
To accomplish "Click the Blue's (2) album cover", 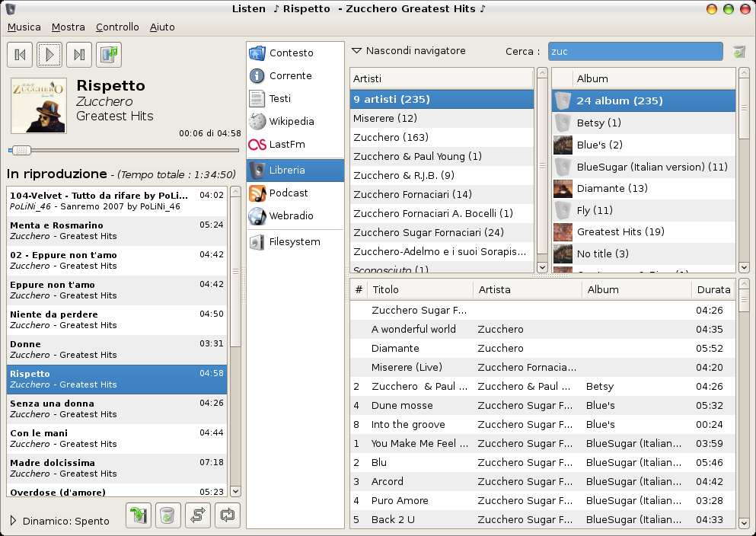I will pos(563,145).
